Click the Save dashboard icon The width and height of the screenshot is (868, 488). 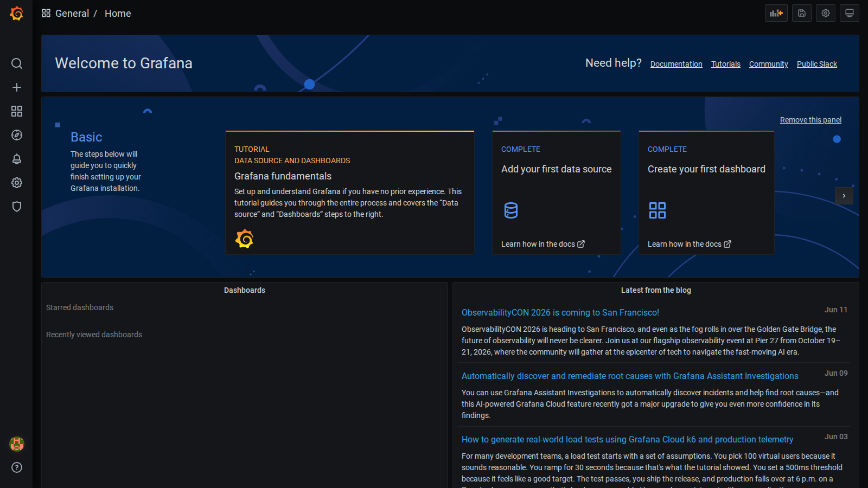click(x=802, y=13)
